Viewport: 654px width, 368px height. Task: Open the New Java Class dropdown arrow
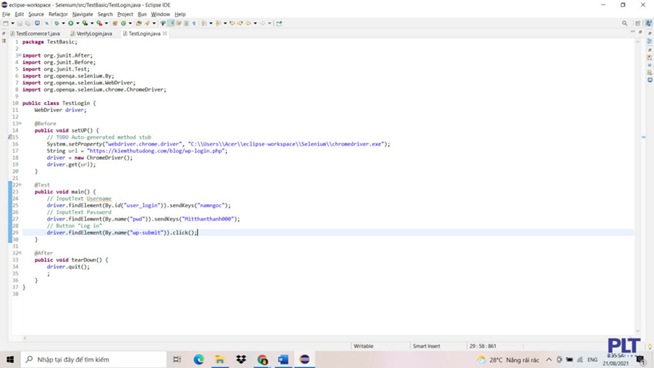pyautogui.click(x=130, y=23)
